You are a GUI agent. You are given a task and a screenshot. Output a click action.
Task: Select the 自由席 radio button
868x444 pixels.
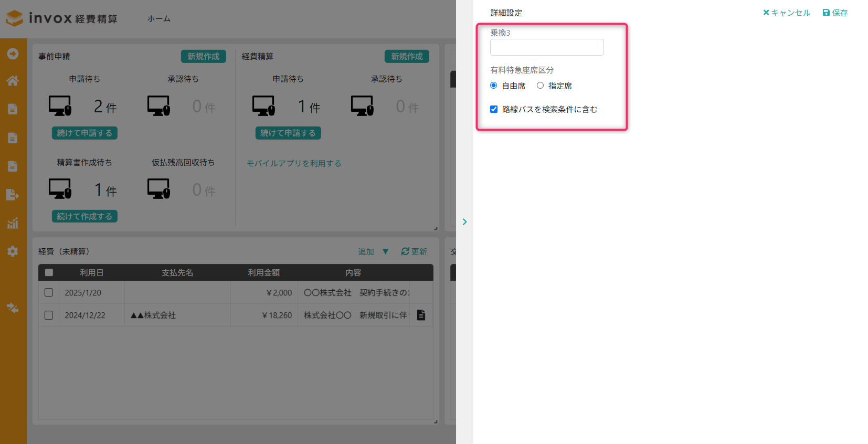(493, 86)
